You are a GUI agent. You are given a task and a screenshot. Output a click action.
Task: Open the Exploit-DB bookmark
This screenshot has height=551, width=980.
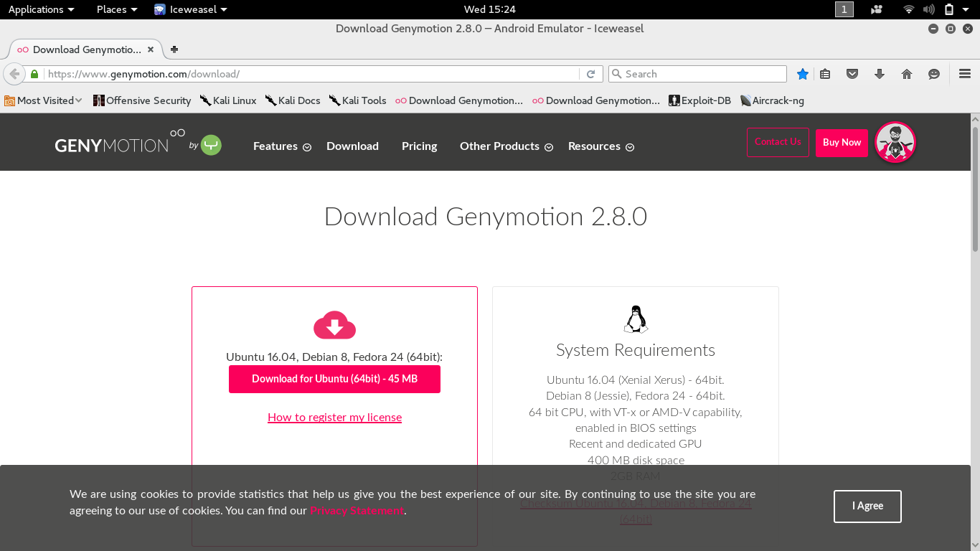pyautogui.click(x=699, y=100)
